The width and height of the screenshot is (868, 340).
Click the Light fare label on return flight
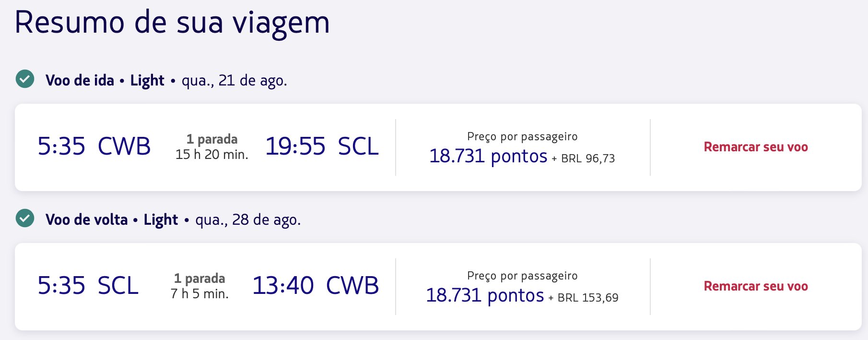tap(161, 220)
